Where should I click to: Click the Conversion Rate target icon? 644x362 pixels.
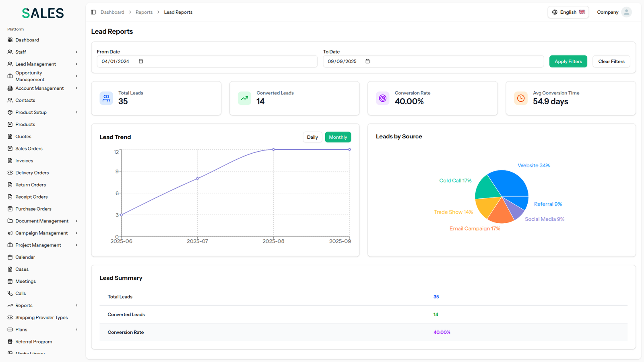coord(382,98)
